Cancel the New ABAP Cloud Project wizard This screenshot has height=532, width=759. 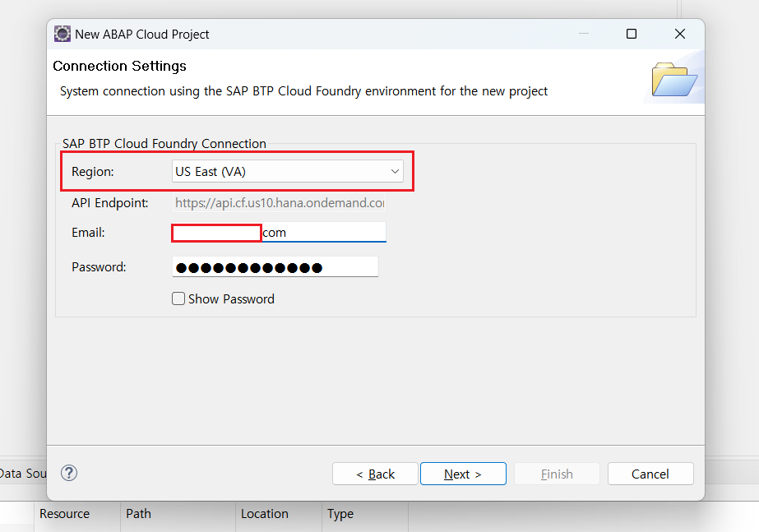click(x=650, y=474)
